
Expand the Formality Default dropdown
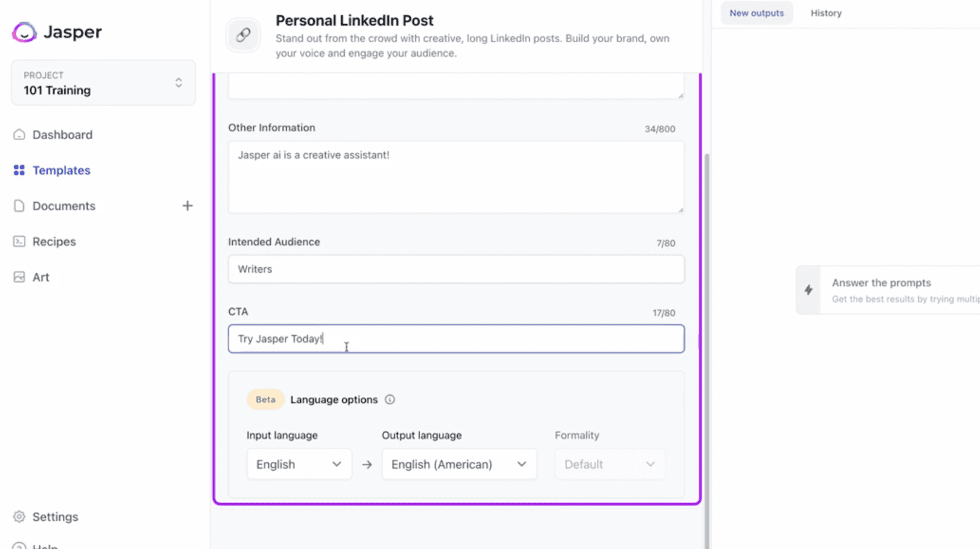pos(610,464)
